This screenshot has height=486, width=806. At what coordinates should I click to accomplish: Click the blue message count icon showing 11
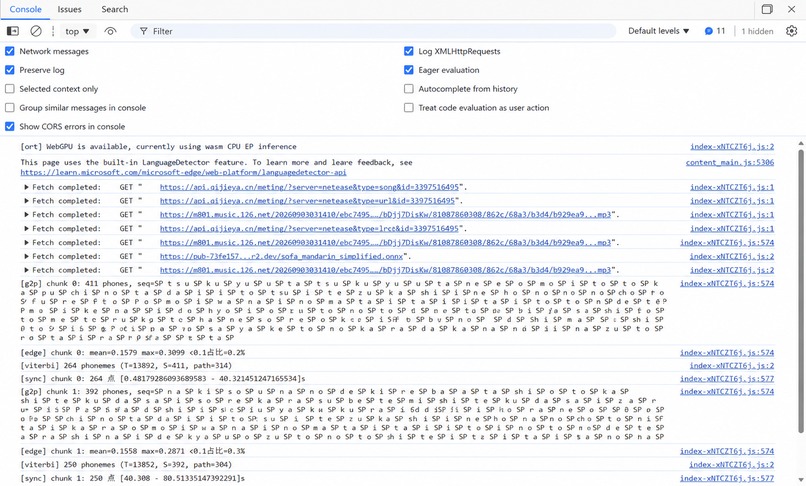pos(708,31)
